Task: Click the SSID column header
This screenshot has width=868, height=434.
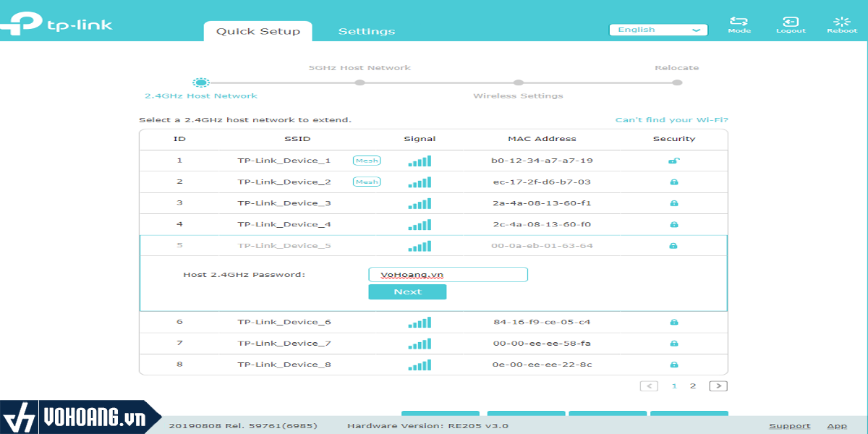Action: point(297,139)
